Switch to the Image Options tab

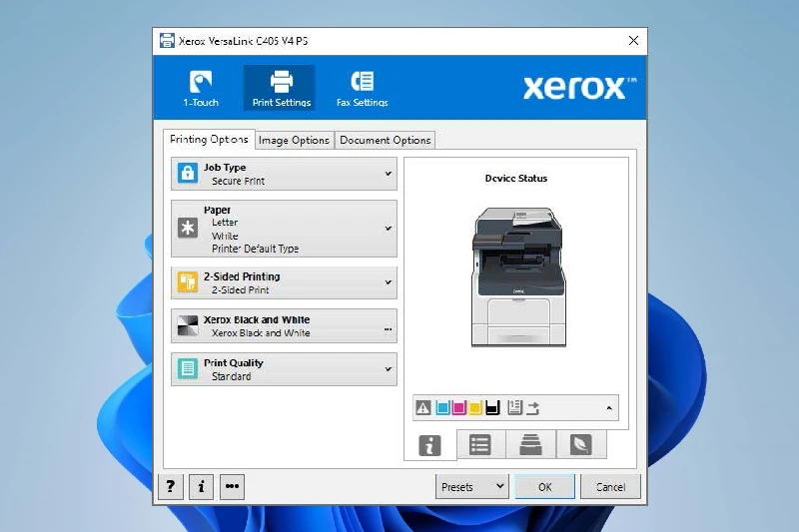[x=294, y=141]
